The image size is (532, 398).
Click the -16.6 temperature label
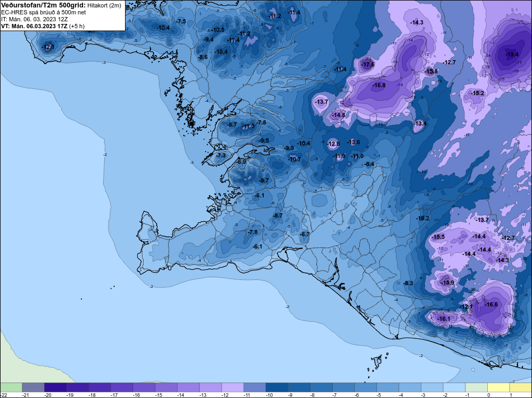[x=491, y=305]
